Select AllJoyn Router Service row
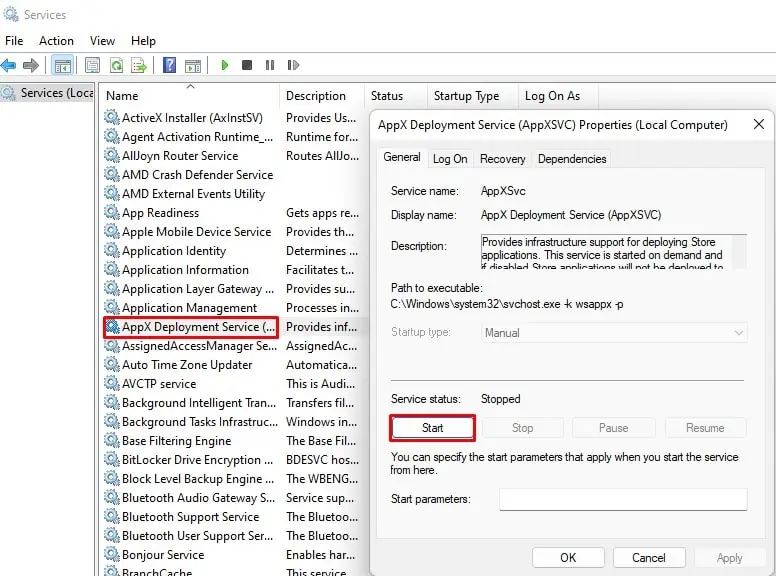Screen dimensions: 776x576 [x=180, y=156]
